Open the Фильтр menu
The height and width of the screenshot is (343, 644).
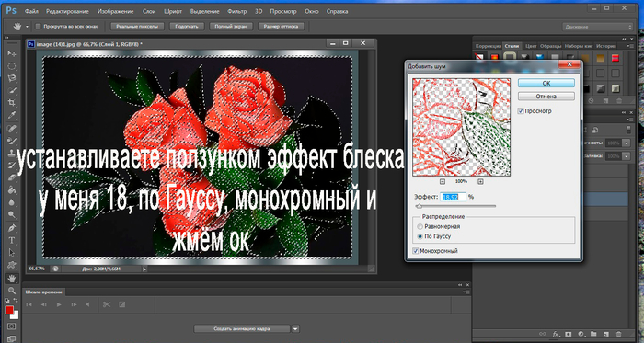237,11
